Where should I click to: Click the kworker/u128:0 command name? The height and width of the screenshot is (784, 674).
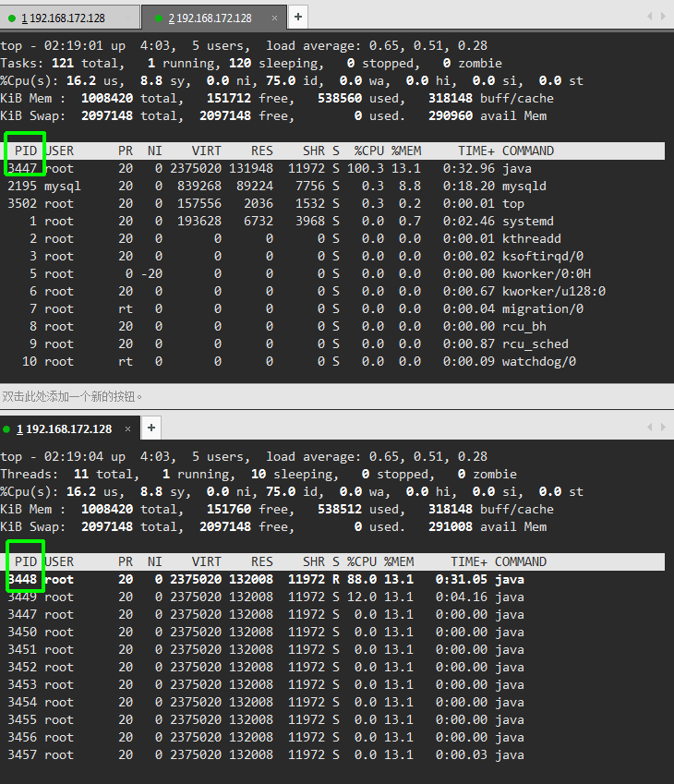[553, 291]
